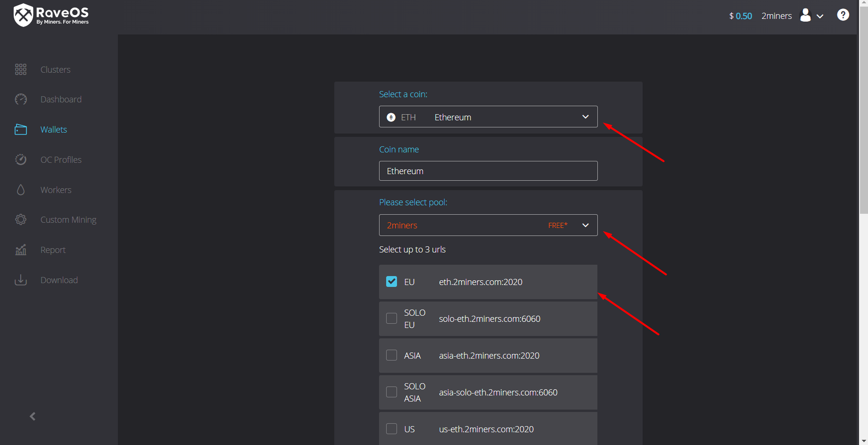Viewport: 868px width, 445px height.
Task: Click the Dashboard gauge icon
Action: [x=21, y=99]
